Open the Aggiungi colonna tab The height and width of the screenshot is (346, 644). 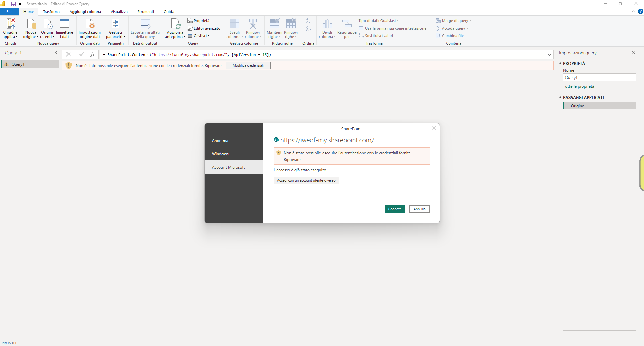tap(85, 12)
